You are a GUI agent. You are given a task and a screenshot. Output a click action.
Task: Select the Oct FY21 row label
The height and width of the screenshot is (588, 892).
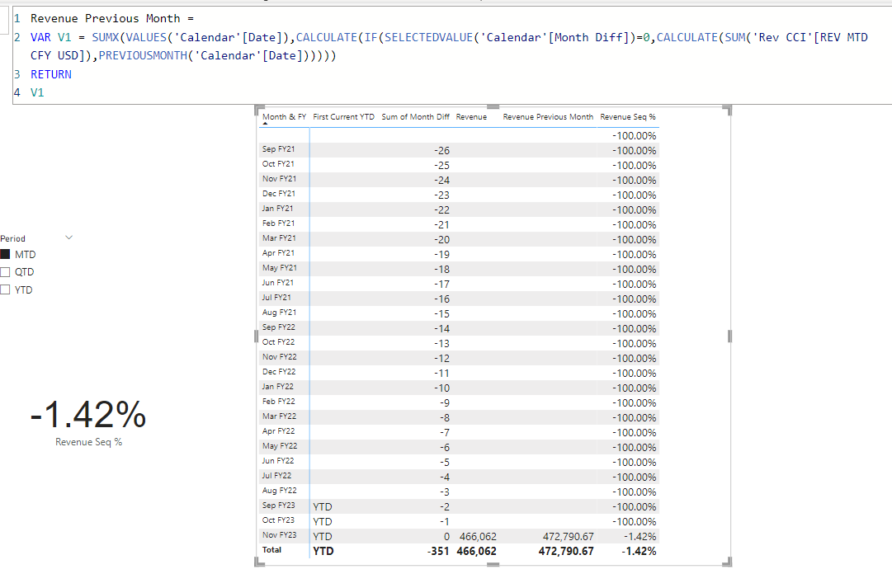pyautogui.click(x=278, y=164)
